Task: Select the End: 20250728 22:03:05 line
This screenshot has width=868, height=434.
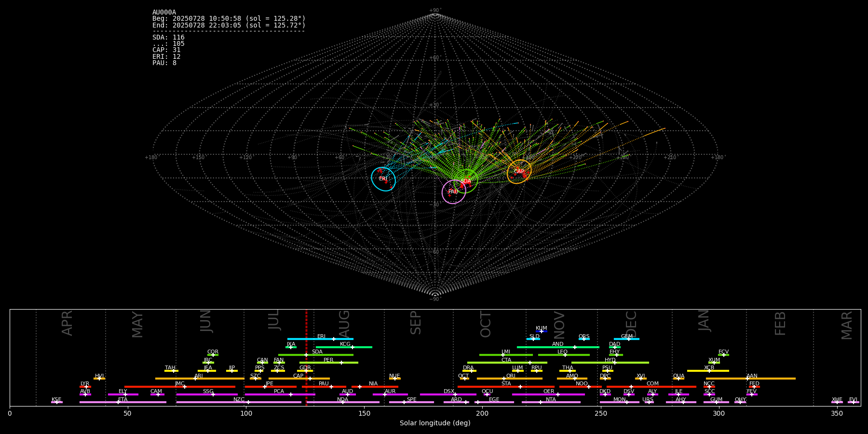Action: 229,25
